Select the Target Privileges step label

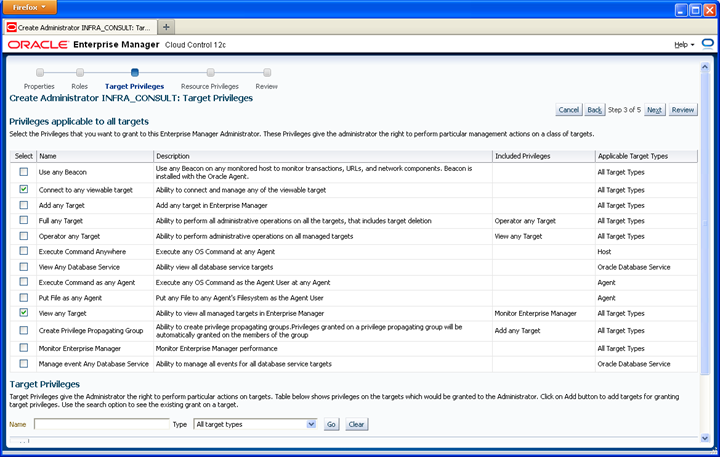tap(135, 86)
